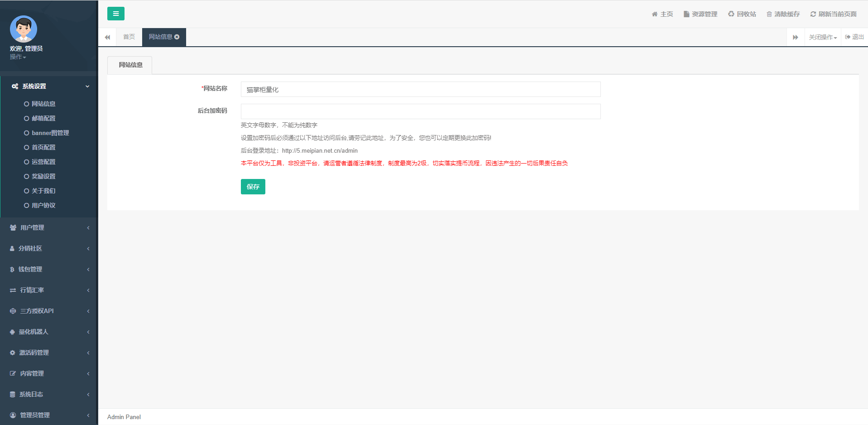
Task: Click the 退出 logout button
Action: [x=854, y=37]
